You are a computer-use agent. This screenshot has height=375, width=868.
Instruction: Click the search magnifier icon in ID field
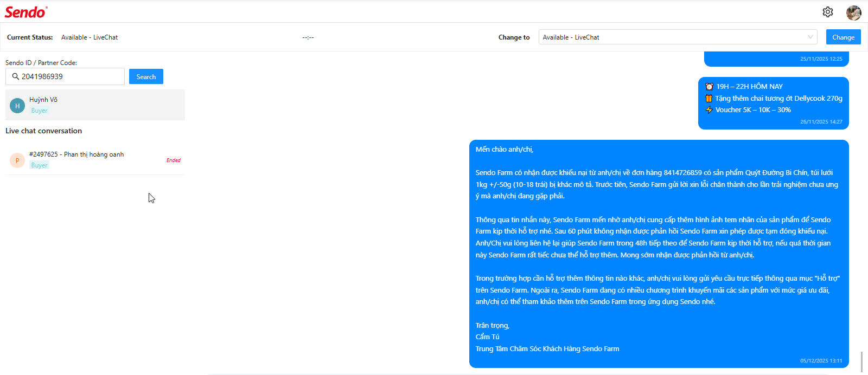coord(16,76)
